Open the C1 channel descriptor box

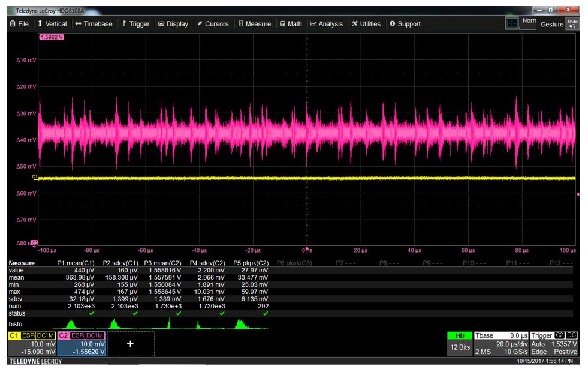click(x=32, y=343)
